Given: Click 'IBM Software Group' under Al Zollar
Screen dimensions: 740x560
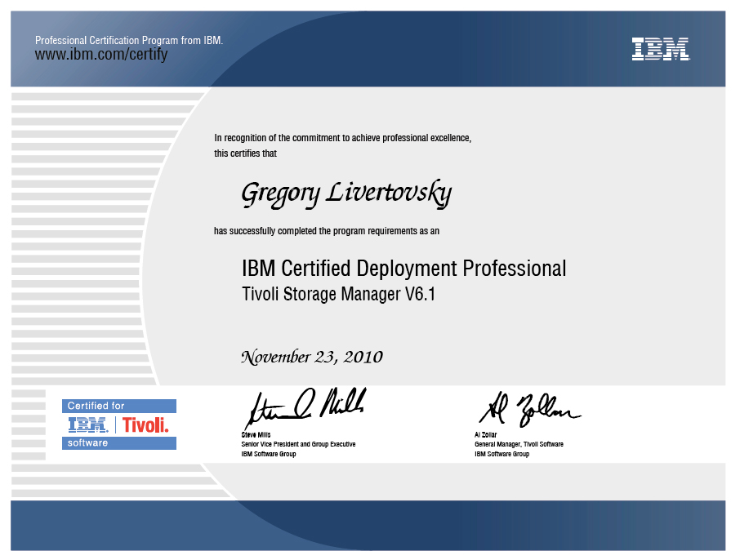Looking at the screenshot, I should pos(502,454).
